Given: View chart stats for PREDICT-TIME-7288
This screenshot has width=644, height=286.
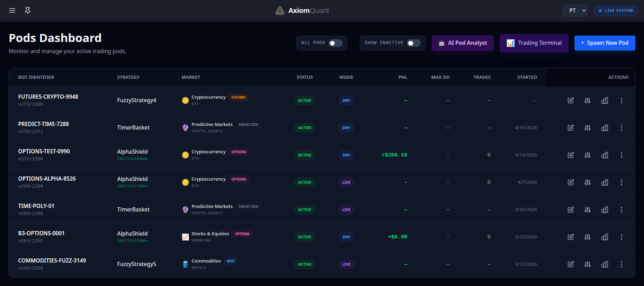Looking at the screenshot, I should tap(605, 128).
